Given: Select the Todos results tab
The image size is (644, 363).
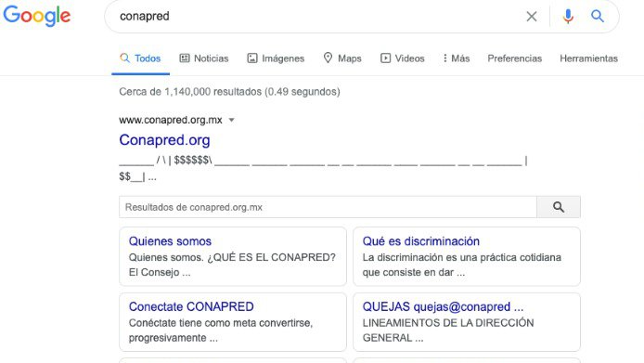Looking at the screenshot, I should point(140,58).
